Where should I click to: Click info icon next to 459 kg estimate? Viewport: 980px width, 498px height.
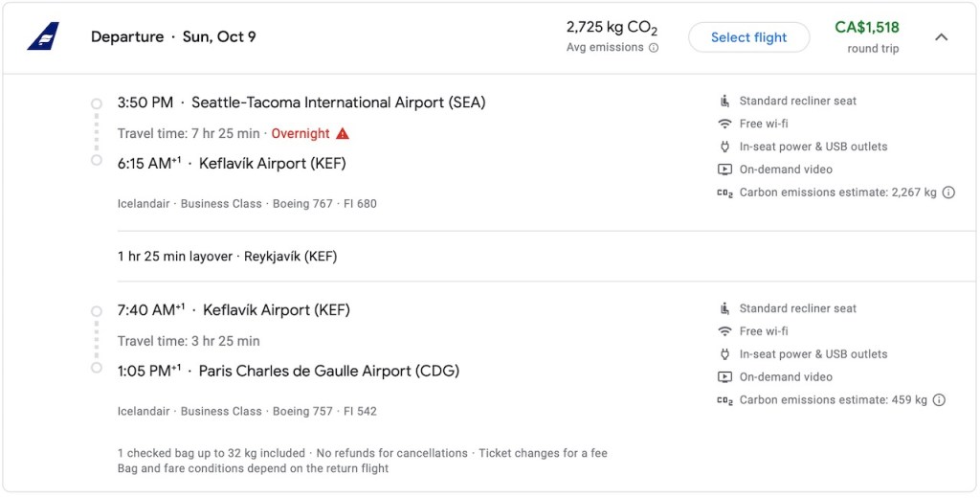[939, 400]
